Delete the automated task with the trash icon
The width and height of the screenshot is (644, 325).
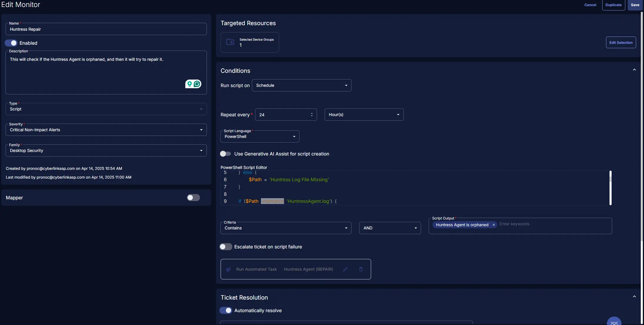tap(361, 269)
